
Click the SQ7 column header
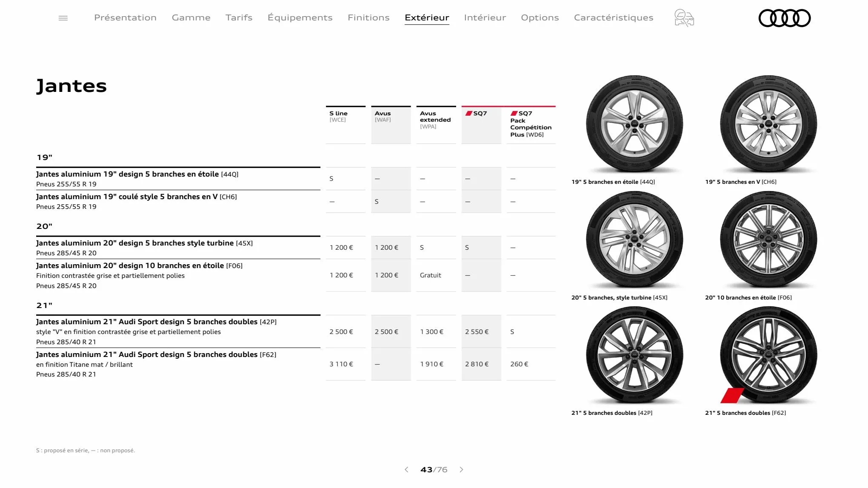coord(481,125)
